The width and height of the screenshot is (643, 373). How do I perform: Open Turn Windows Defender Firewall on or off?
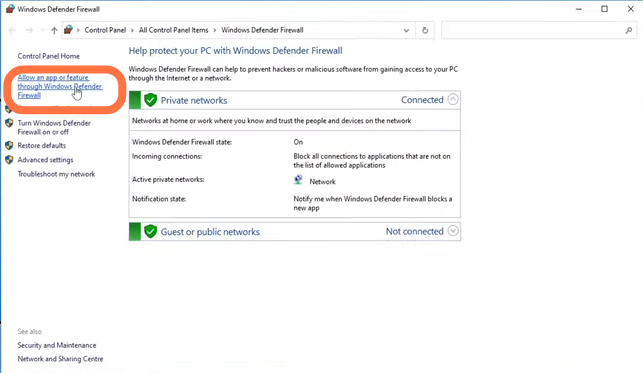click(x=54, y=127)
